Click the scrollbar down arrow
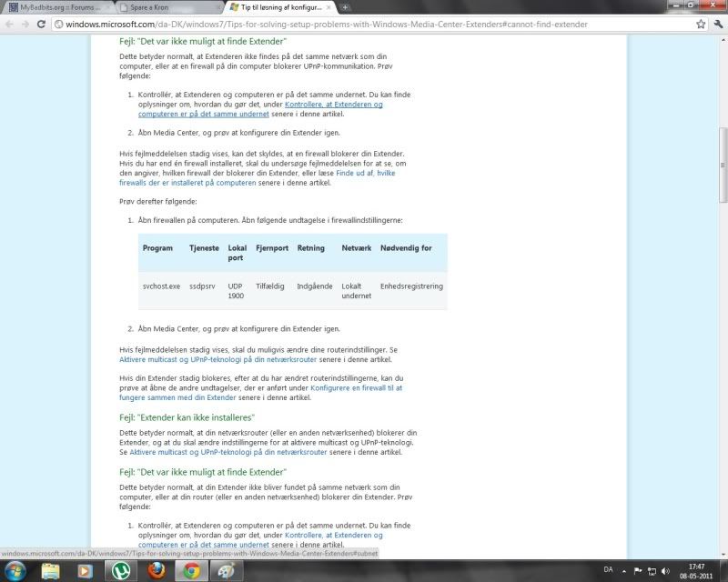The width and height of the screenshot is (728, 582). [x=723, y=554]
